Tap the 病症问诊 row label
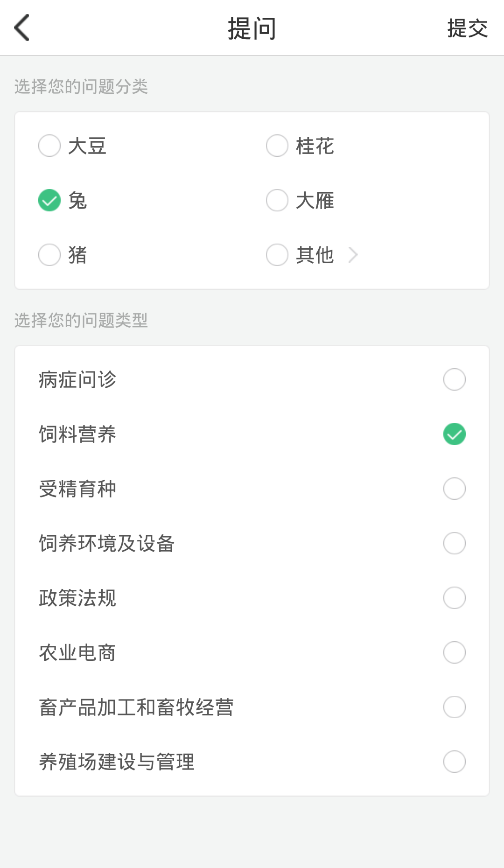This screenshot has width=504, height=868. click(77, 379)
